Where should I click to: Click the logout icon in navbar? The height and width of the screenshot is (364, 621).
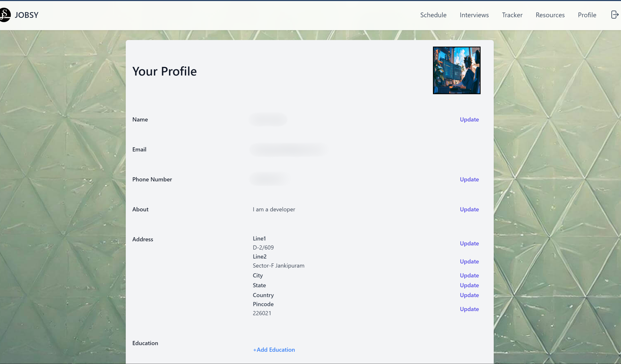point(615,15)
